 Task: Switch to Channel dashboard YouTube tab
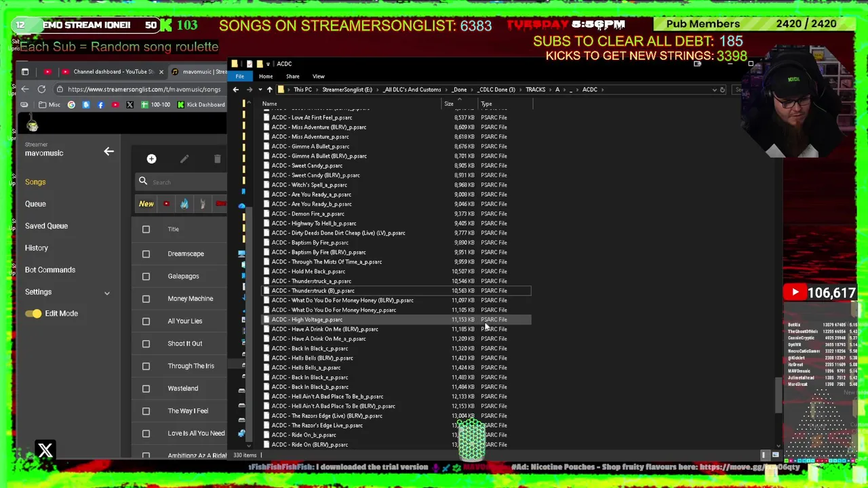[x=112, y=71]
